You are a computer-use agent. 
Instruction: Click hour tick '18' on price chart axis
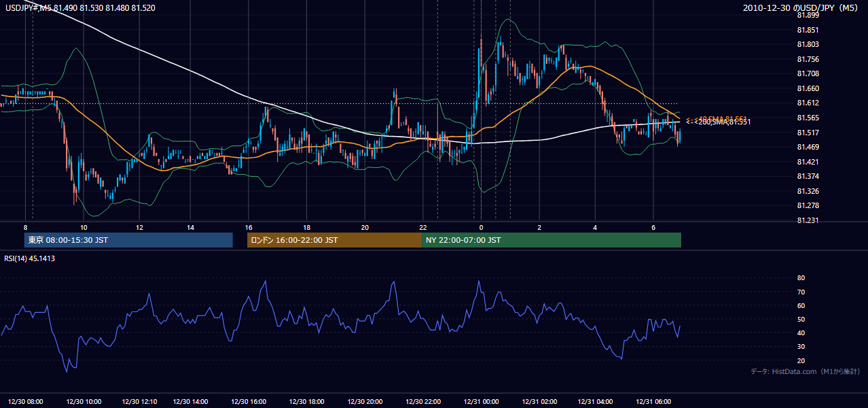coord(307,226)
